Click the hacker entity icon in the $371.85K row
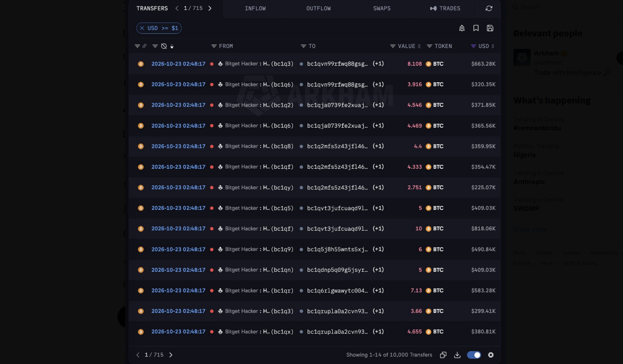 click(221, 105)
